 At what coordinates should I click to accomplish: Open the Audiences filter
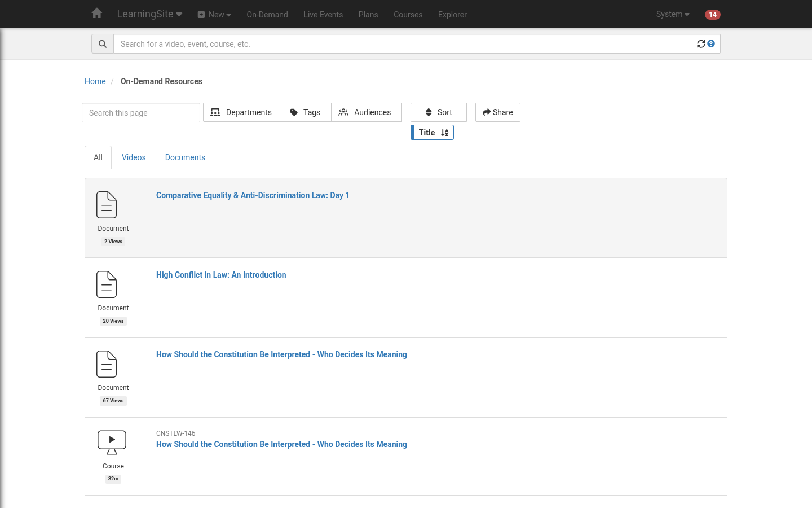(367, 112)
